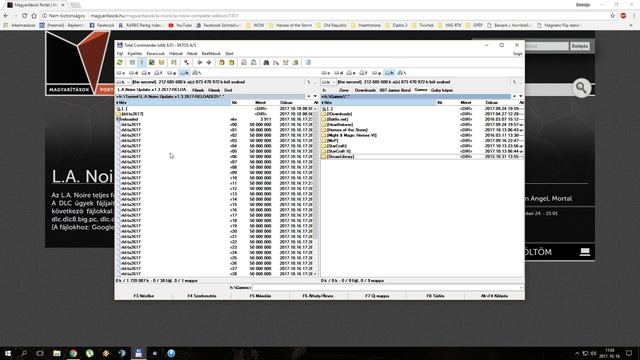Open left panel directory history arrow
Viewport: 640px width, 360px height.
pos(315,96)
